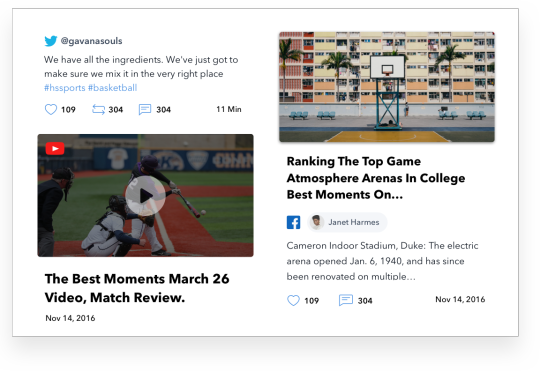Open tweet comments via speech bubble icon
The height and width of the screenshot is (371, 540).
click(145, 110)
